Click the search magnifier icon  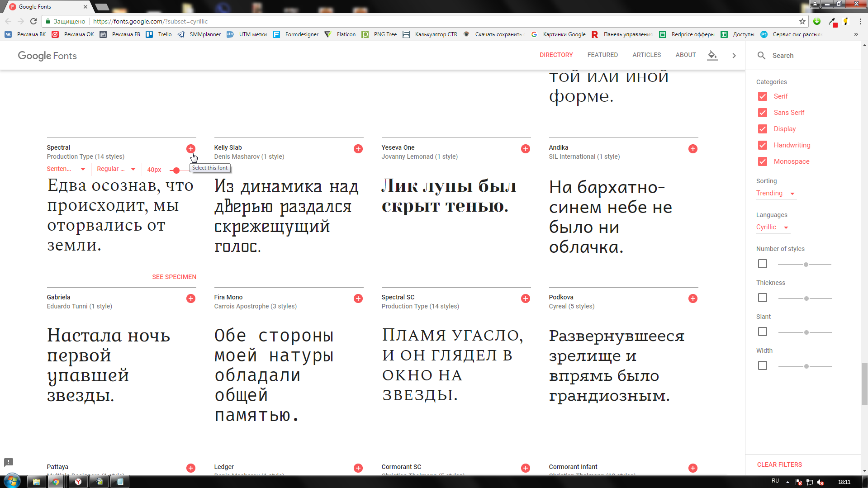coord(762,56)
